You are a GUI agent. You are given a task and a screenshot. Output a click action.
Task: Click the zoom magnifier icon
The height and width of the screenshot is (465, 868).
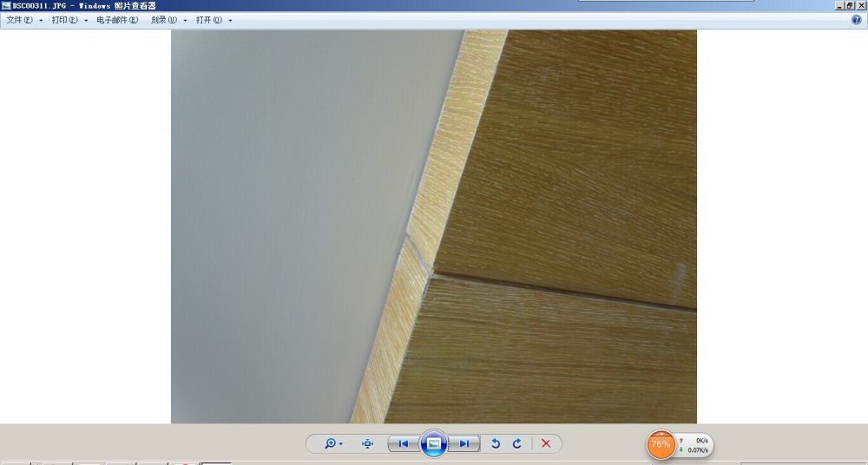click(x=330, y=443)
